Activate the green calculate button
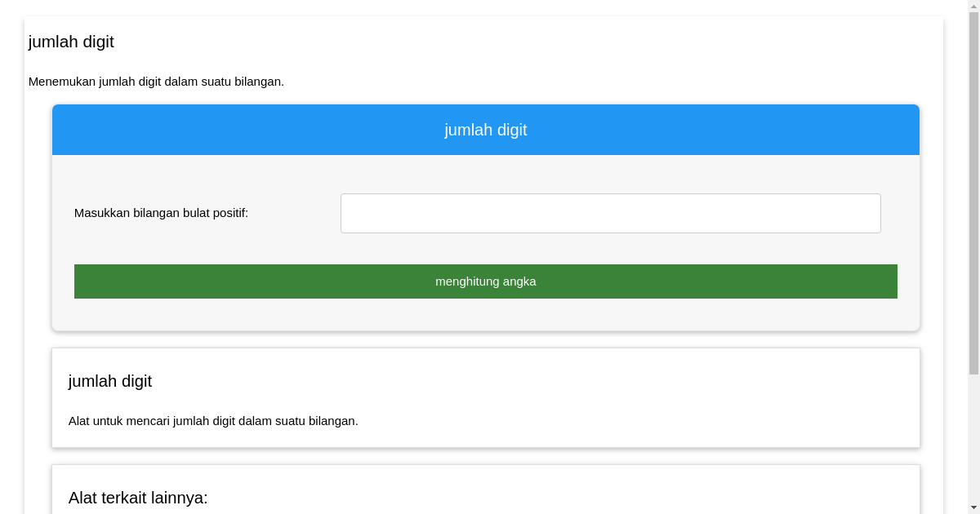The image size is (980, 514). pos(485,281)
